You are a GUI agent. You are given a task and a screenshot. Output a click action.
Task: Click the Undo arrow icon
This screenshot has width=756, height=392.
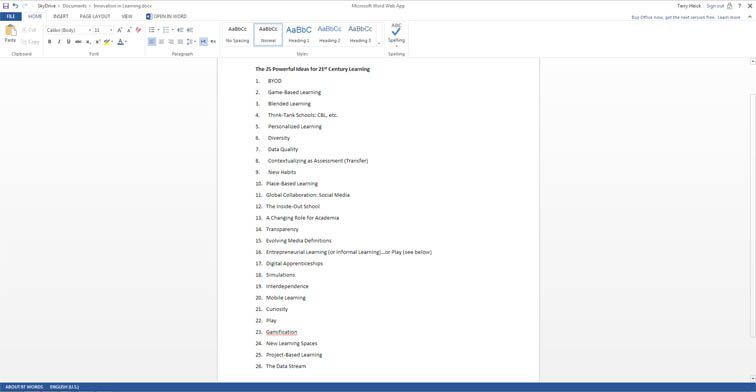(x=15, y=6)
